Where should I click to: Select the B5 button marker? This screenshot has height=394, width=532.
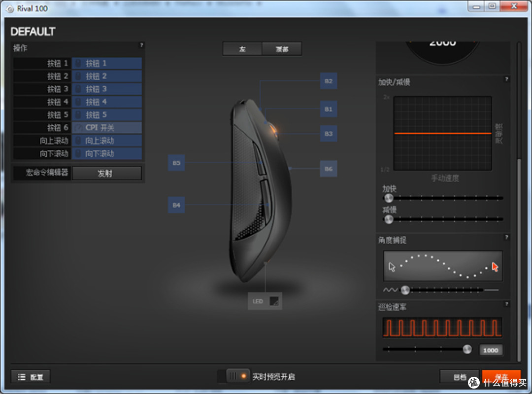point(176,163)
